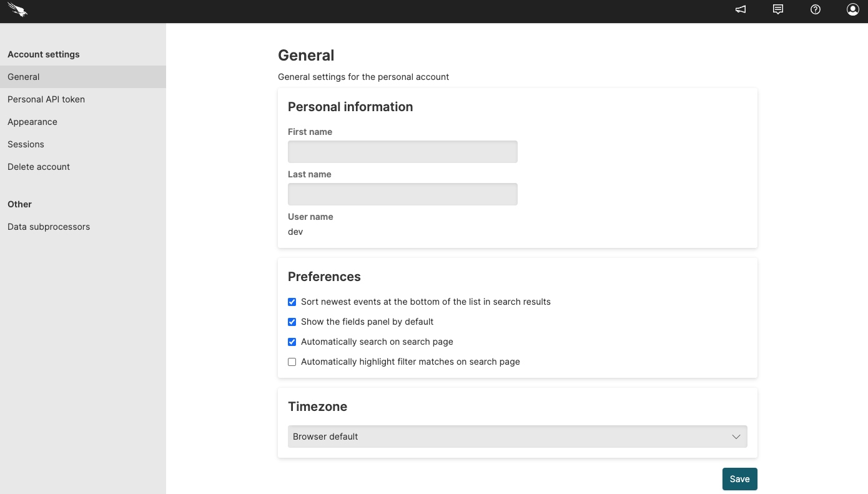868x494 pixels.
Task: Open the Timezone dropdown
Action: (517, 437)
